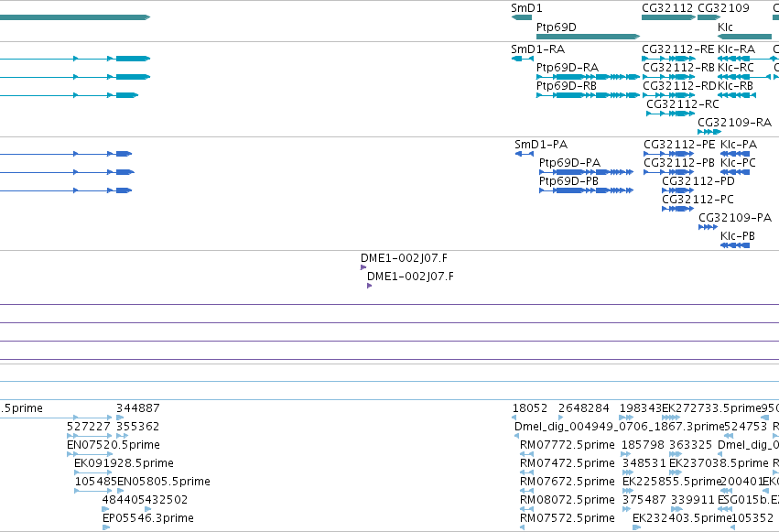
Task: Click protein CG32112-PD
Action: tap(678, 190)
